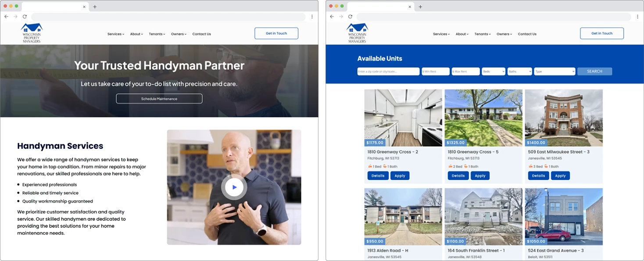Click Handyman Services heading

click(60, 146)
